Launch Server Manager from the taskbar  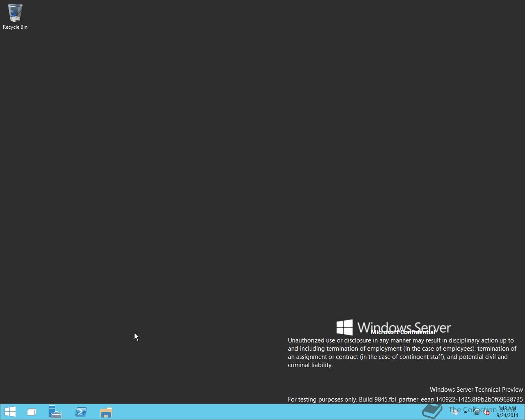[x=55, y=412]
